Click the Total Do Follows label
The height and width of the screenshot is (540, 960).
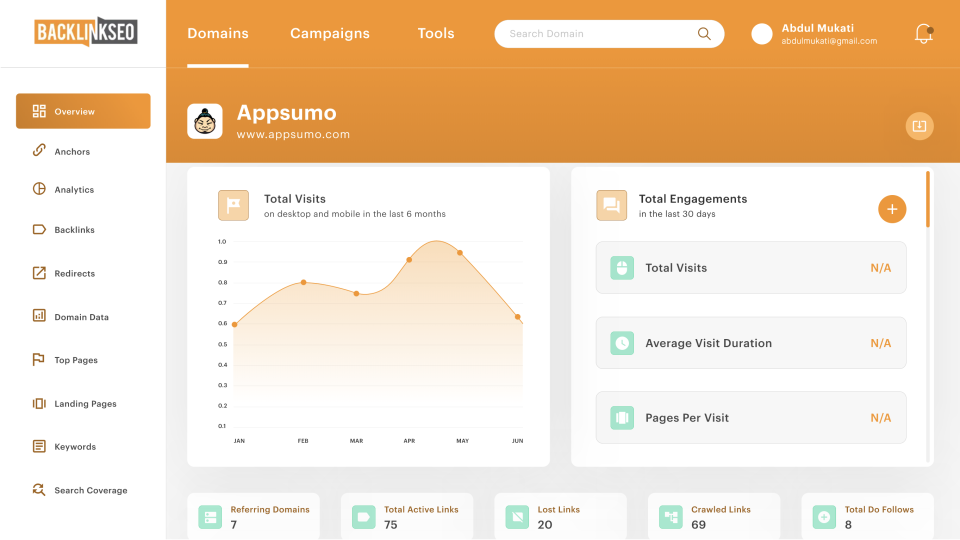pos(879,509)
